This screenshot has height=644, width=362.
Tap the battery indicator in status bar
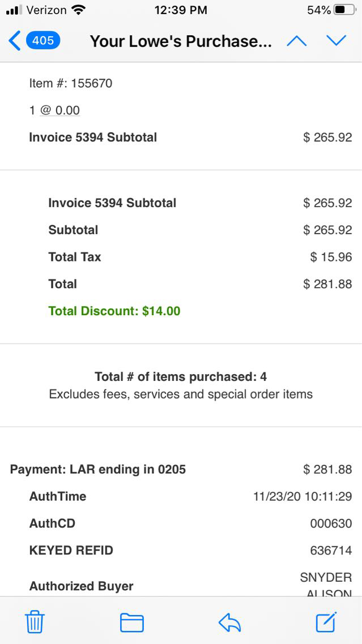click(344, 10)
